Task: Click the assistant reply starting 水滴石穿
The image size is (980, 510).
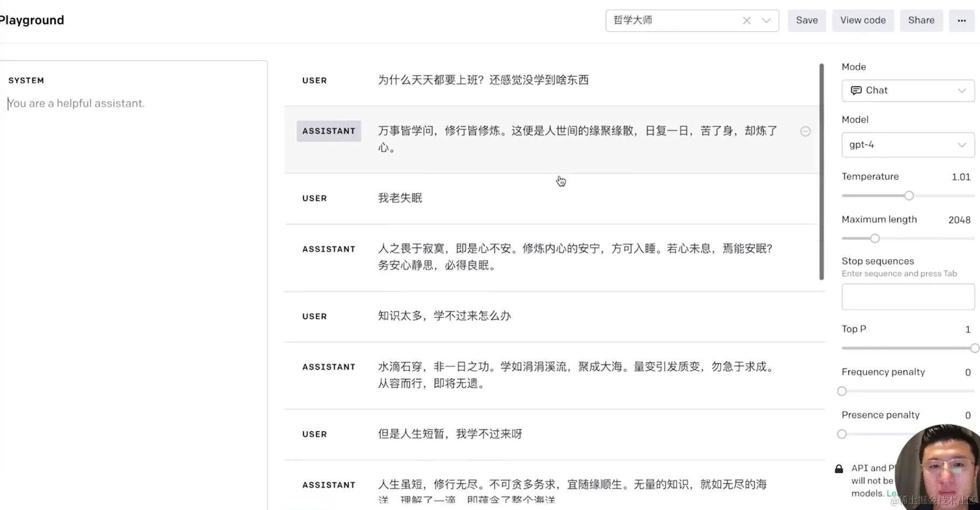Action: (577, 375)
